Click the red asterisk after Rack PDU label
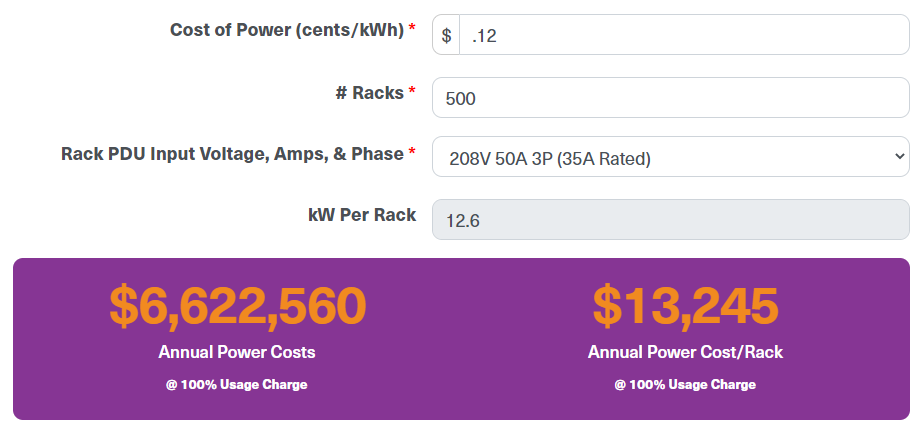 coord(412,152)
